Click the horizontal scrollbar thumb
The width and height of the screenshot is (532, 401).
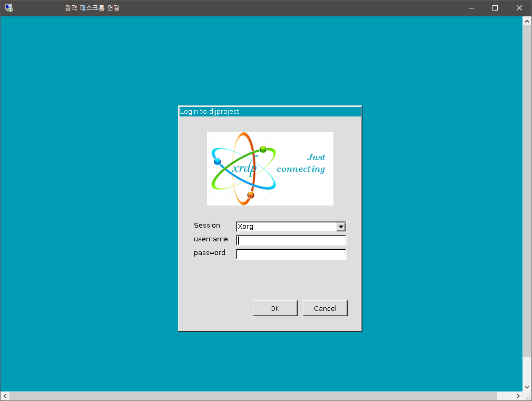253,396
